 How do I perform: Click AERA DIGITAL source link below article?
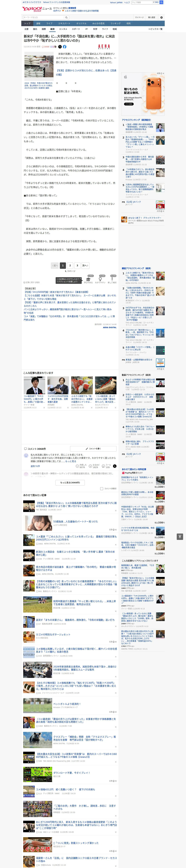click(110, 327)
